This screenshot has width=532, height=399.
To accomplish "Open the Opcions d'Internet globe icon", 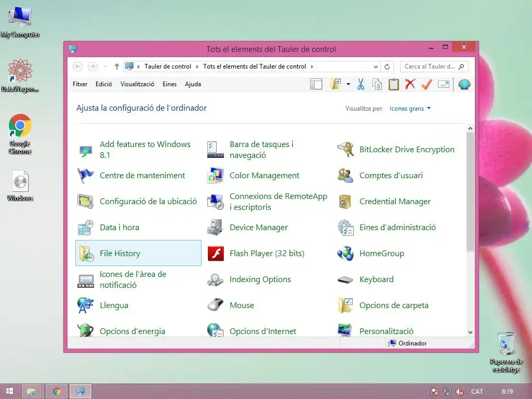I will point(216,330).
